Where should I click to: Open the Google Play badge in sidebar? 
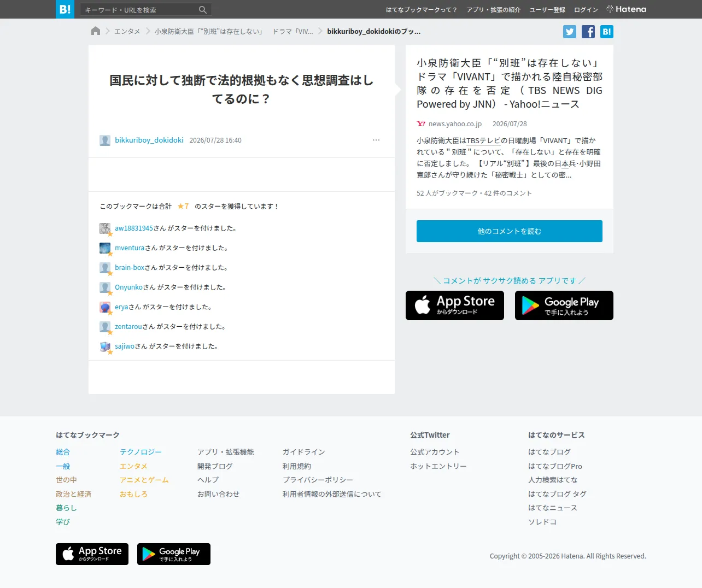[564, 305]
